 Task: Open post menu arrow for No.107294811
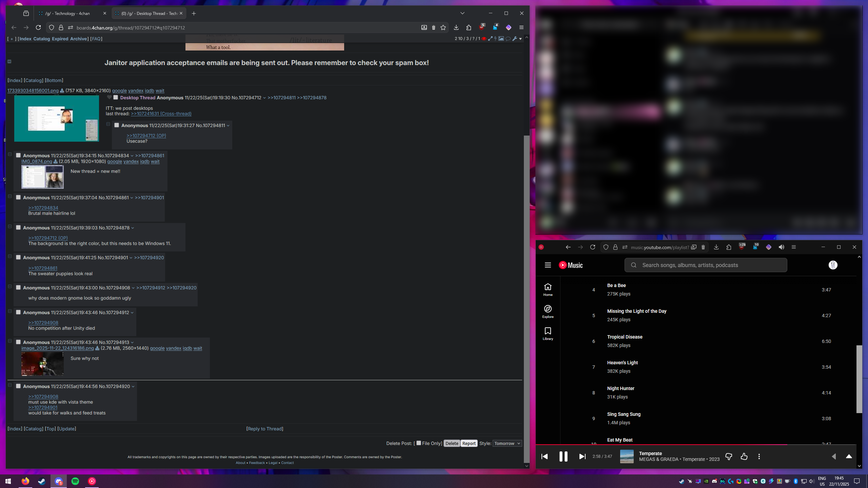228,125
